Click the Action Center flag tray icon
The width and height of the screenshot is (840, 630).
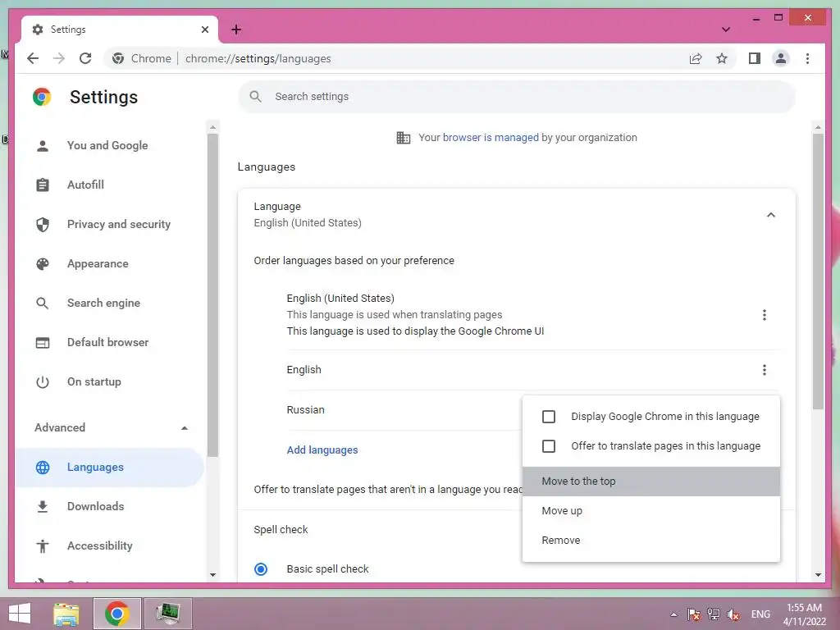click(x=693, y=614)
